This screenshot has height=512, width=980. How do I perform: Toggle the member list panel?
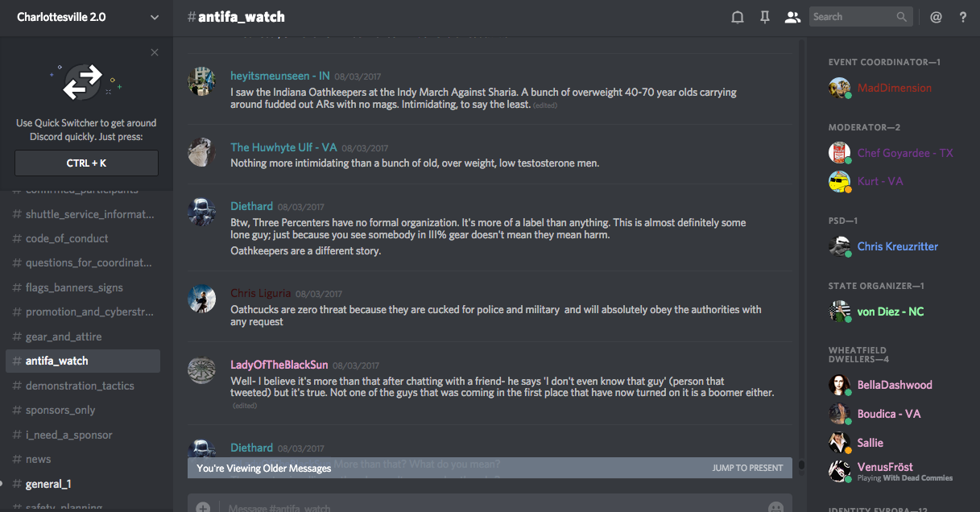(x=792, y=17)
